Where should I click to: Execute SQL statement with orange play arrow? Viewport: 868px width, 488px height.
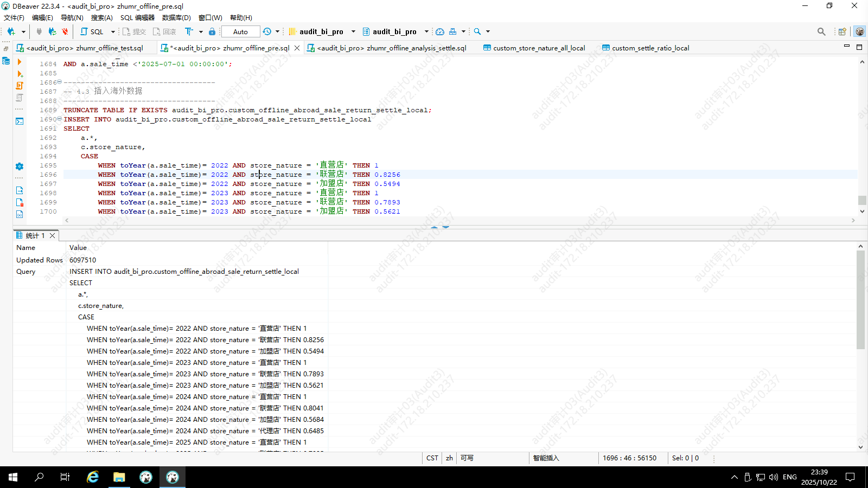point(20,62)
